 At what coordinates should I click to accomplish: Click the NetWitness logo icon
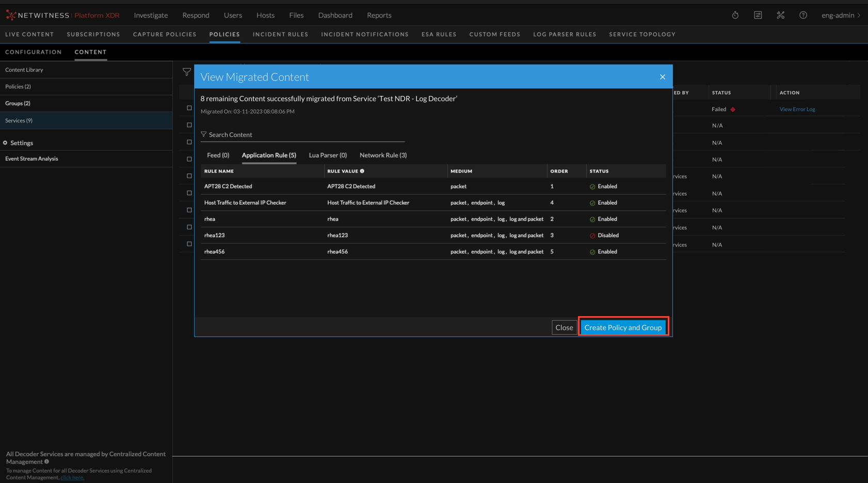point(11,15)
